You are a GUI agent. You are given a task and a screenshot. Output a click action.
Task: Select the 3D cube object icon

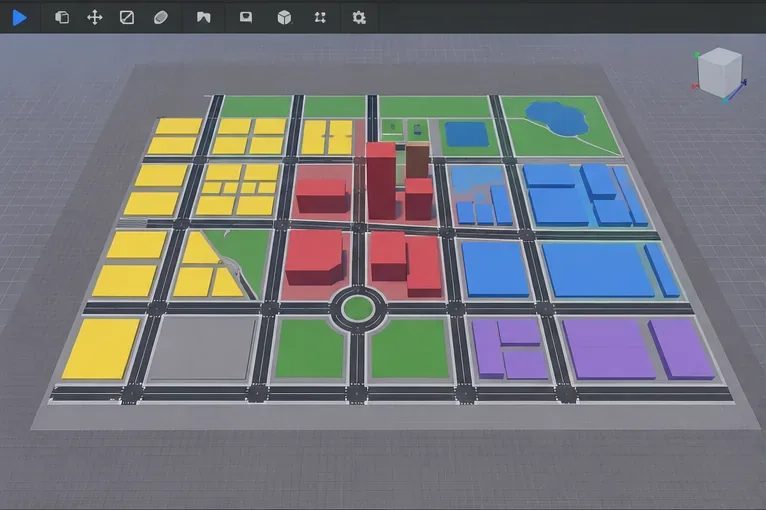(284, 18)
